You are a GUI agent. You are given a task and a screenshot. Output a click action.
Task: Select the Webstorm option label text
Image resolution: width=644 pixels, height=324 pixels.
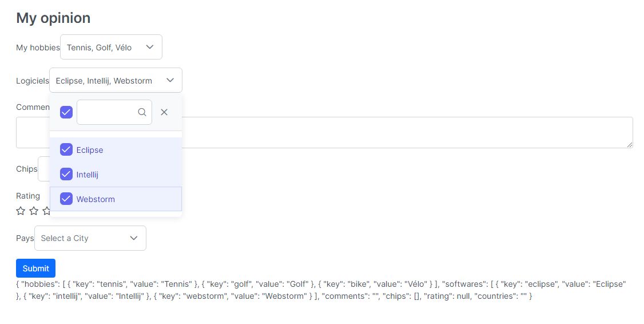(96, 199)
